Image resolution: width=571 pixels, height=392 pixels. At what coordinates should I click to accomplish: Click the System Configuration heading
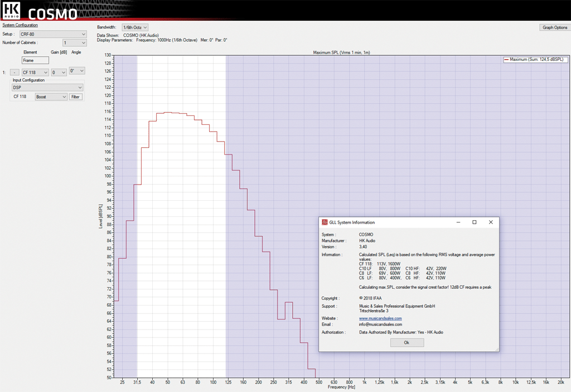tap(20, 25)
